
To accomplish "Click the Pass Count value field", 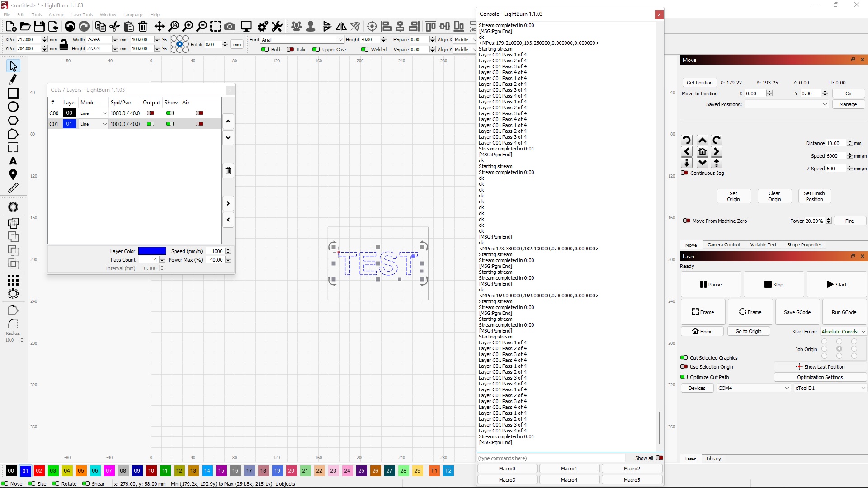I will click(149, 260).
